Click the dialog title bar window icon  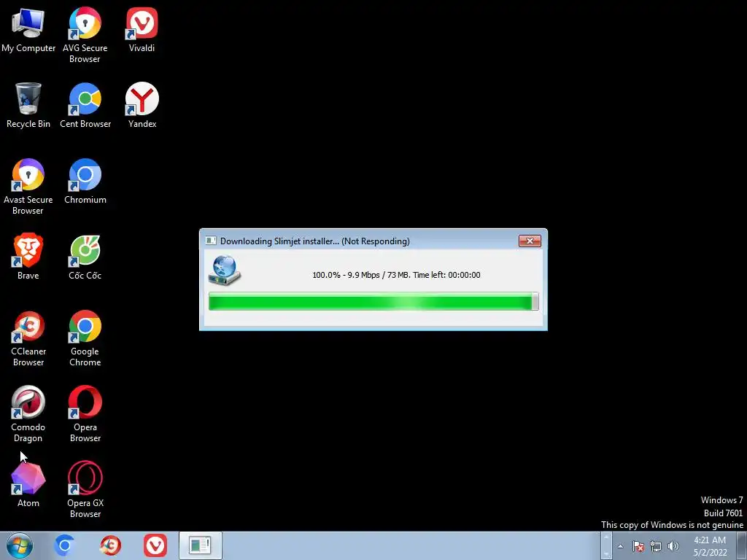click(211, 241)
